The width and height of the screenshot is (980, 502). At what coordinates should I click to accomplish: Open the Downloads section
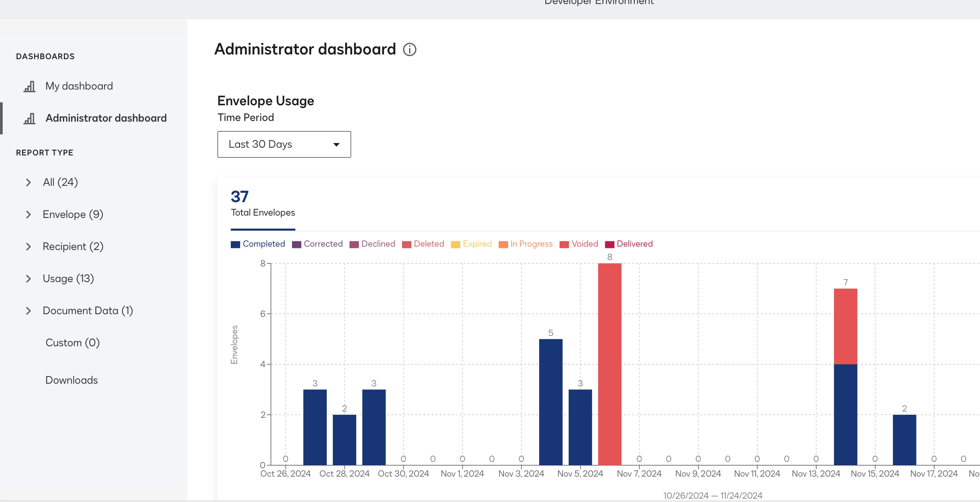(72, 380)
